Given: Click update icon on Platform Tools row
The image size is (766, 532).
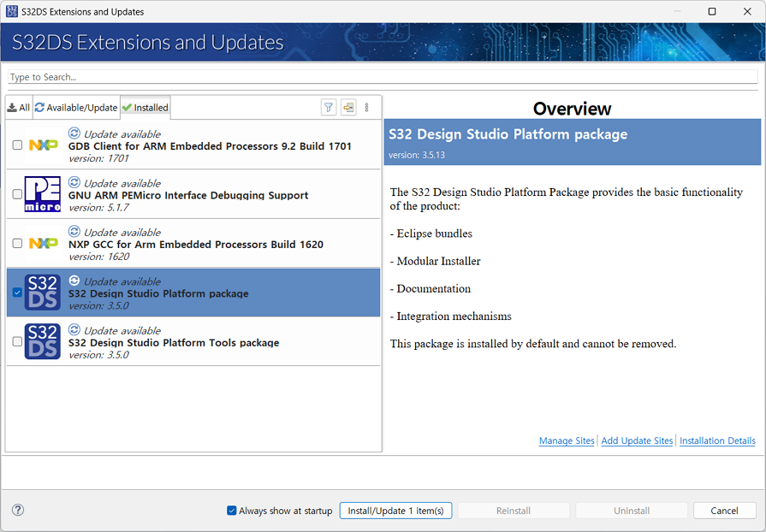Looking at the screenshot, I should [74, 329].
